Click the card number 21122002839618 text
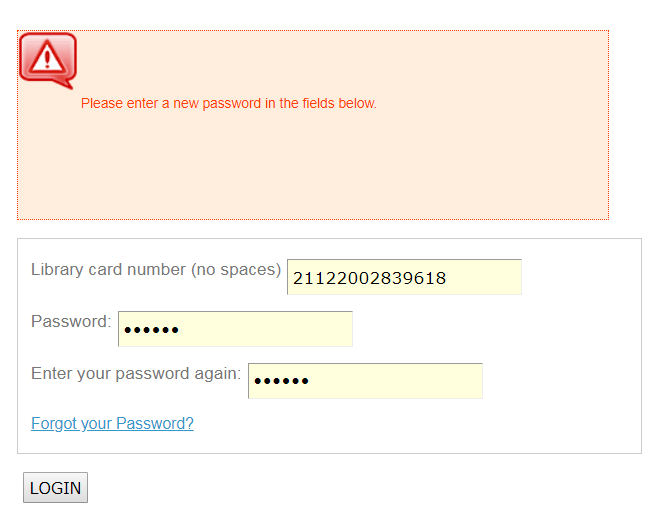The image size is (662, 525). 369,278
